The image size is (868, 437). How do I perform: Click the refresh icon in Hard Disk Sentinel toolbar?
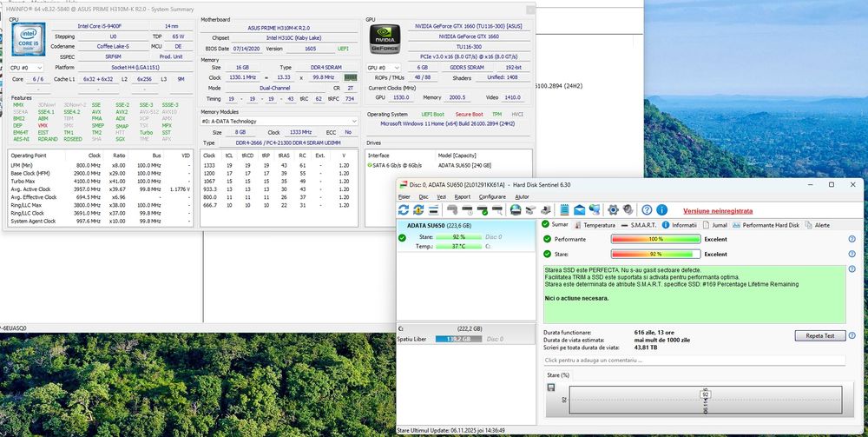click(x=404, y=210)
